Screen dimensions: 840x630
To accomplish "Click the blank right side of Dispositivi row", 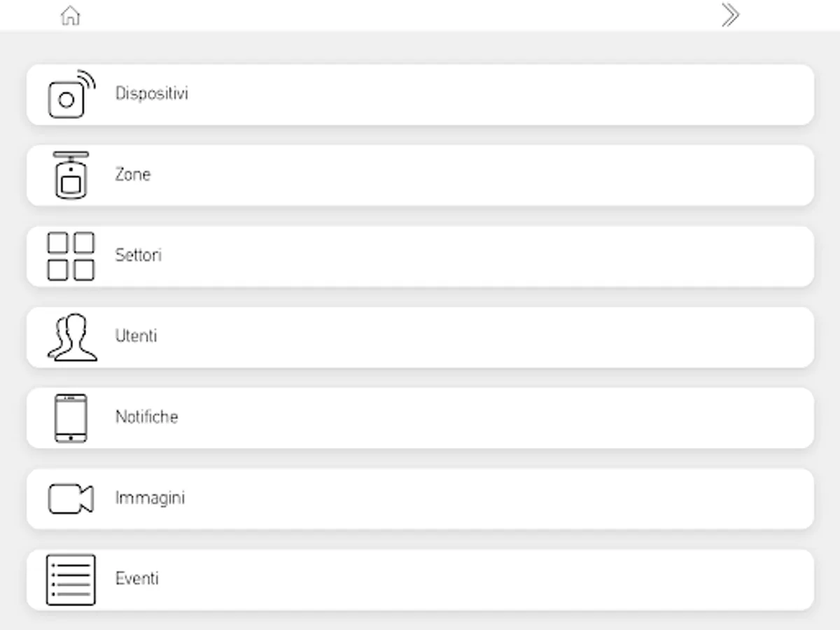I will [x=560, y=94].
